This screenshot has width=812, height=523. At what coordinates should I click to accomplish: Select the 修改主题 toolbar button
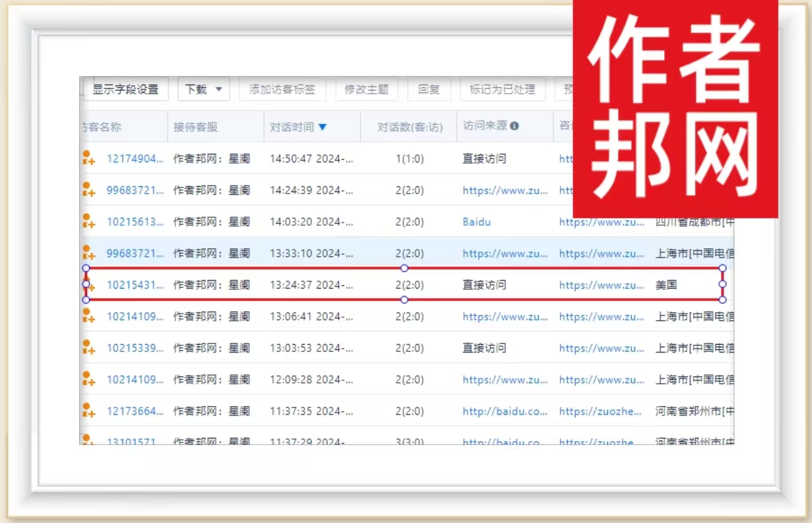point(366,90)
